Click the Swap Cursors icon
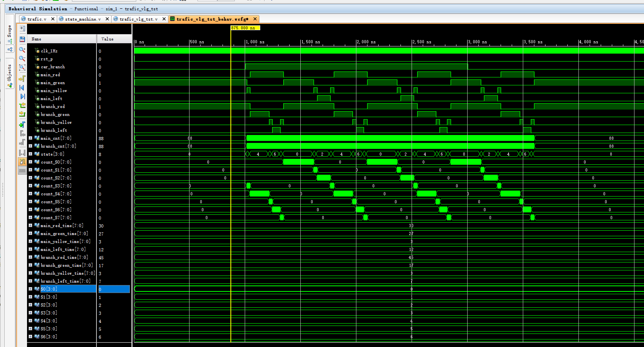Viewport: 644px width, 347px height. pyautogui.click(x=22, y=153)
